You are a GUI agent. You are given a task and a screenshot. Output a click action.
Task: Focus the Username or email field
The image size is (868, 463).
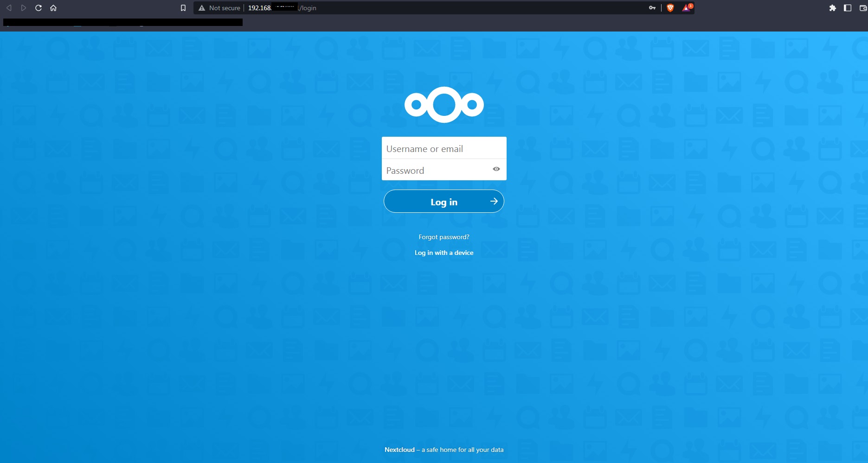tap(444, 148)
